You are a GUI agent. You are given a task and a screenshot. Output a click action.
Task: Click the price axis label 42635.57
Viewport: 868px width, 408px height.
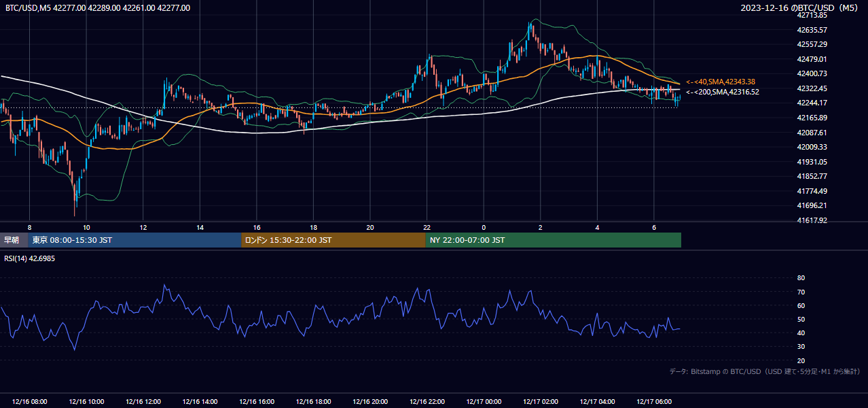tap(812, 30)
